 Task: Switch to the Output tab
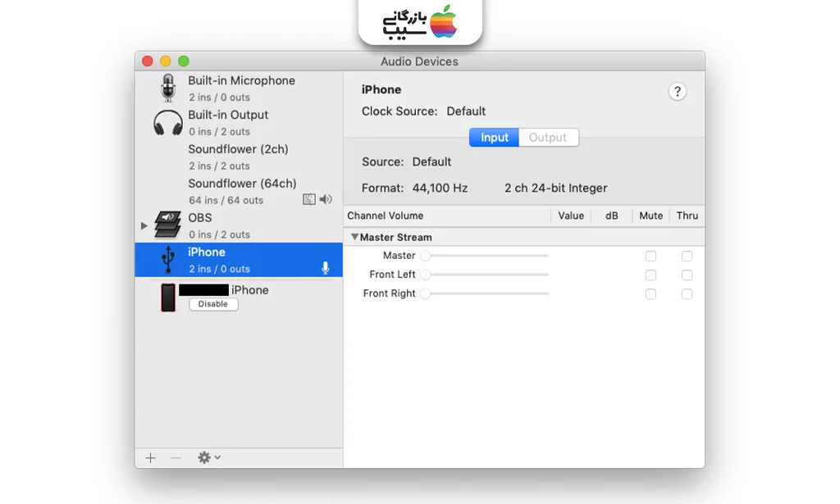548,138
